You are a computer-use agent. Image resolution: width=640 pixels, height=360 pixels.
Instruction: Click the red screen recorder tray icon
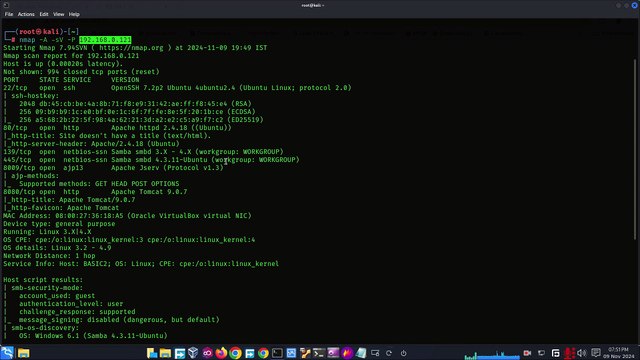click(x=527, y=353)
